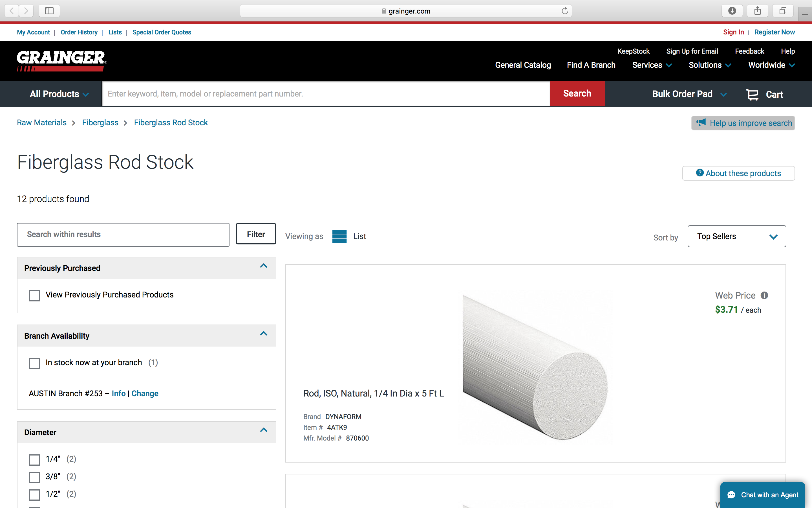Click Help us improve search button
This screenshot has width=812, height=508.
coord(743,123)
